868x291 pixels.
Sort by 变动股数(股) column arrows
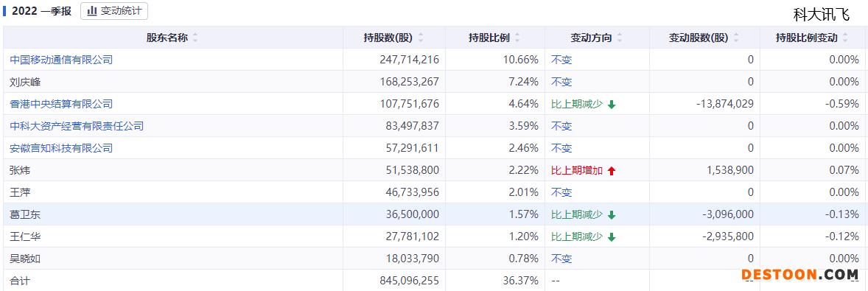[735, 38]
